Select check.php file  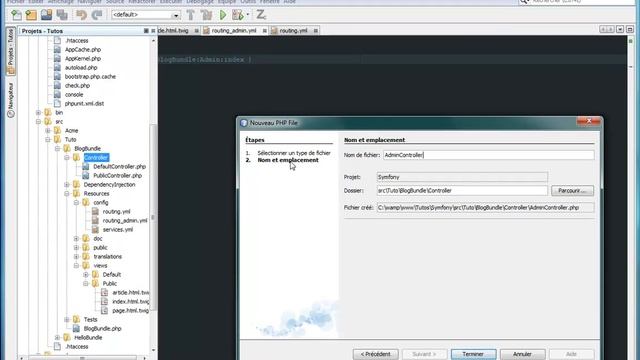tap(78, 86)
